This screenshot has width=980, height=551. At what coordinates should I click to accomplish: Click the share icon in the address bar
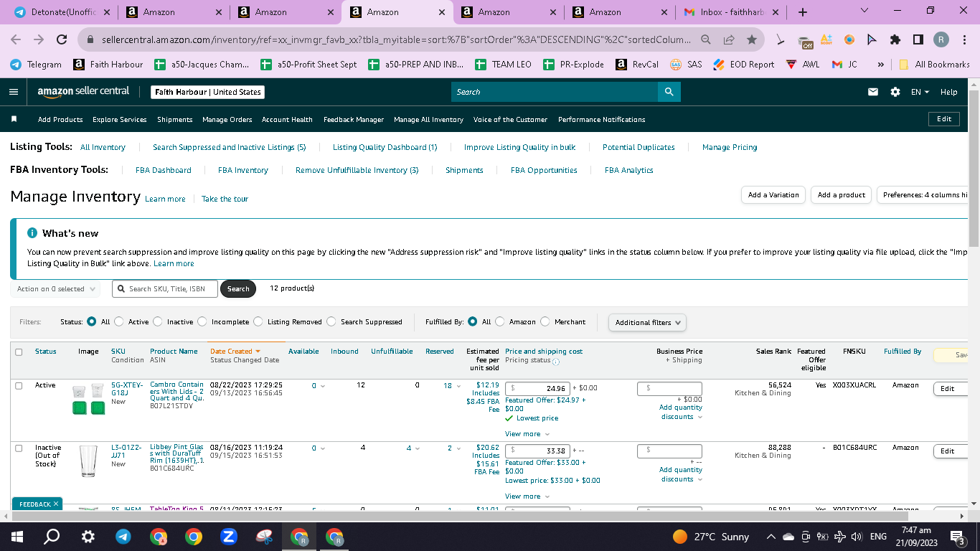pos(729,40)
